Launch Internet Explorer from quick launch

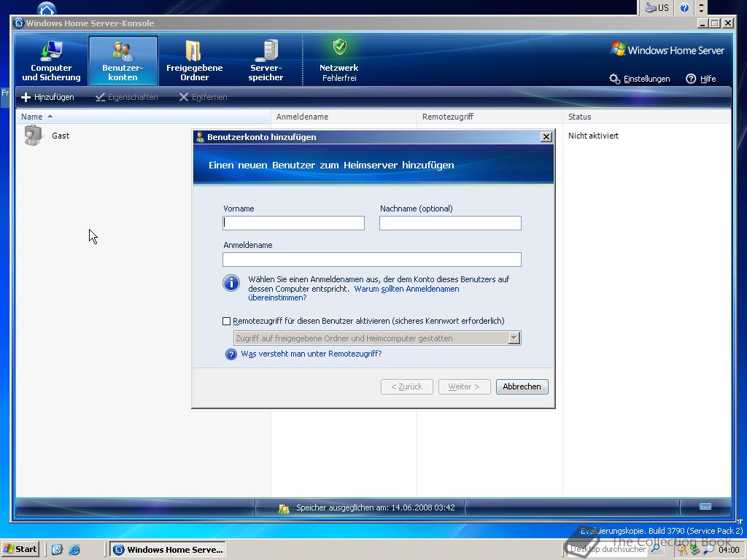coord(74,550)
